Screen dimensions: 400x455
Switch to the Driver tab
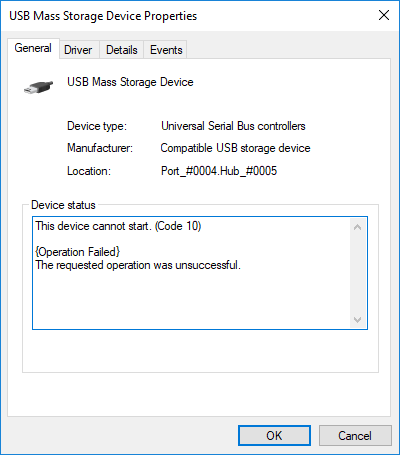tap(78, 50)
